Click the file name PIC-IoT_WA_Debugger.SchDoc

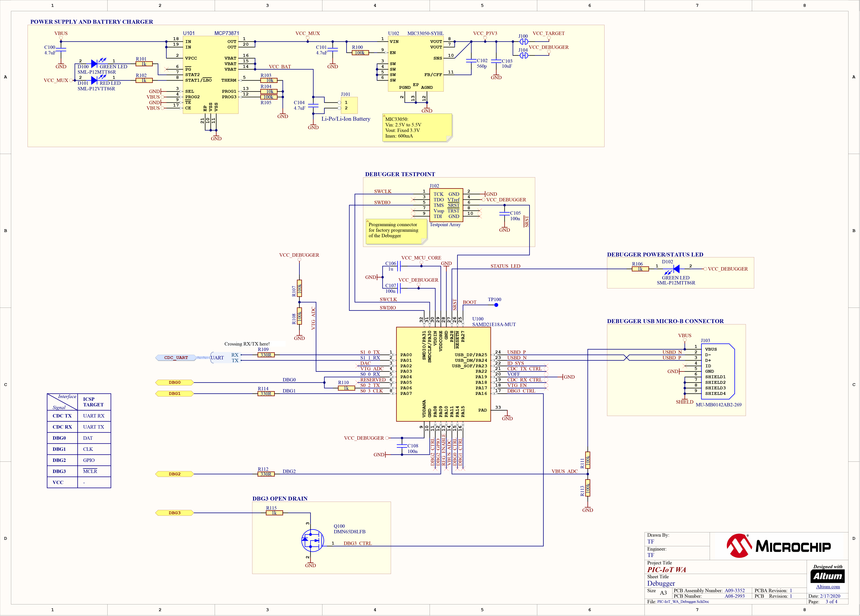tap(683, 602)
